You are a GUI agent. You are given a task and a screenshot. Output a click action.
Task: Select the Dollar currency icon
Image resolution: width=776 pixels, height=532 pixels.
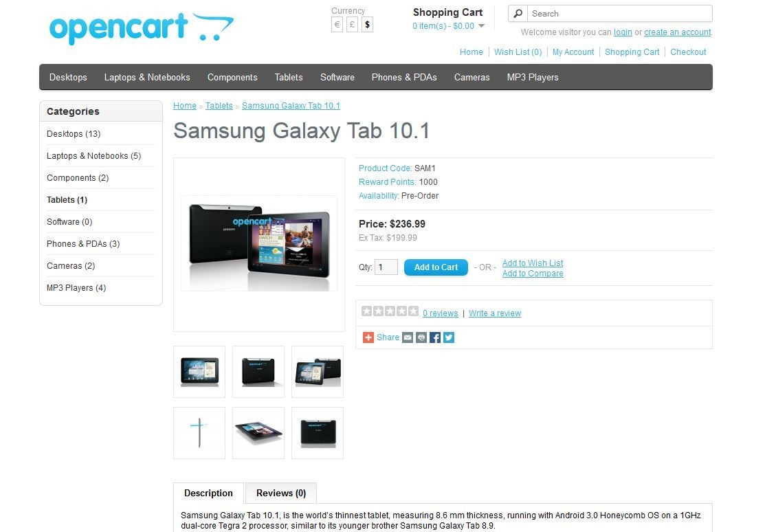[x=367, y=25]
